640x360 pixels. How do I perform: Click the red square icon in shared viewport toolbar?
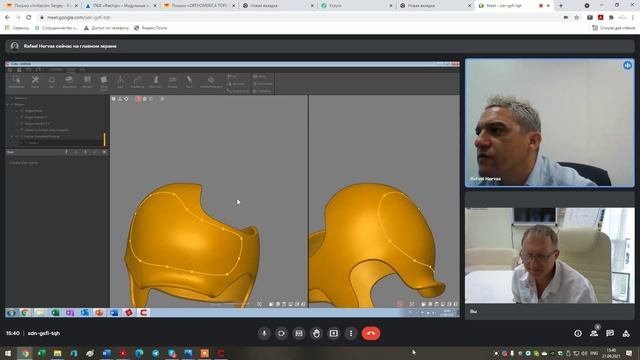(138, 99)
